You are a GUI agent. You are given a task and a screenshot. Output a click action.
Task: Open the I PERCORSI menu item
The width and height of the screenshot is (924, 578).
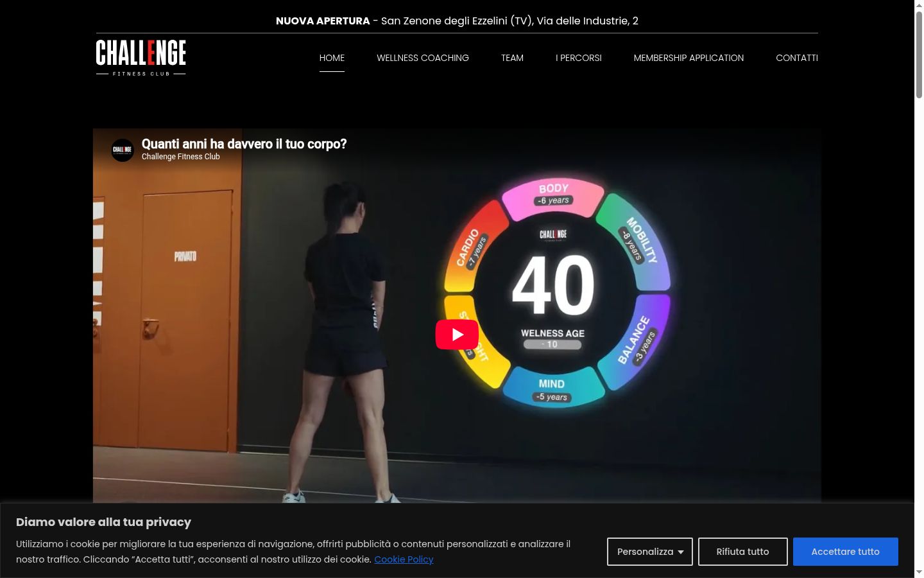[x=579, y=58]
